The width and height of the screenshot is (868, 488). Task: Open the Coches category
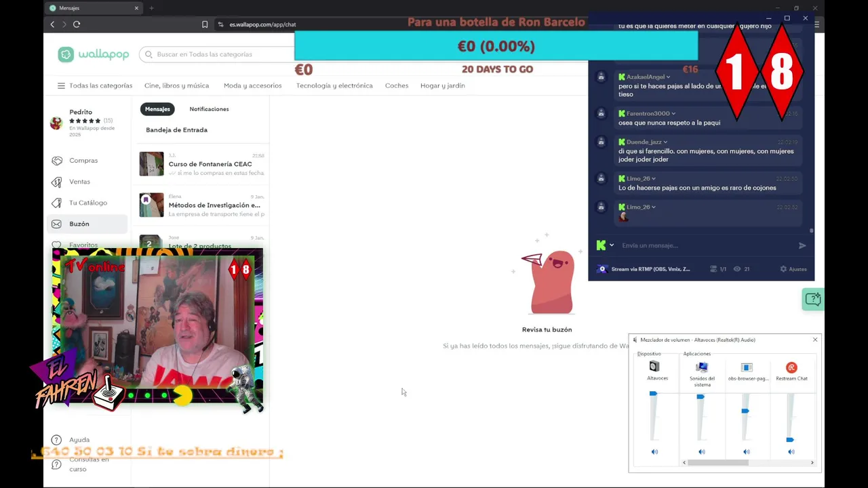point(397,86)
